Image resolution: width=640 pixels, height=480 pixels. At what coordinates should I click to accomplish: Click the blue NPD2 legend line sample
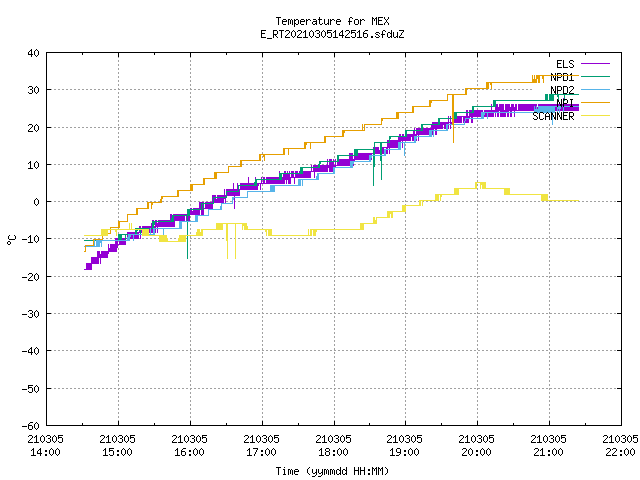pos(595,89)
